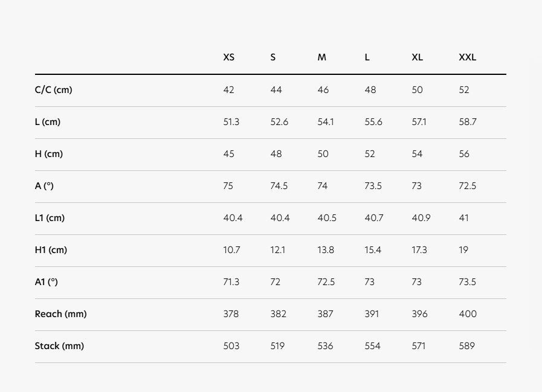Click the 74.5 A angle for S

pos(279,186)
